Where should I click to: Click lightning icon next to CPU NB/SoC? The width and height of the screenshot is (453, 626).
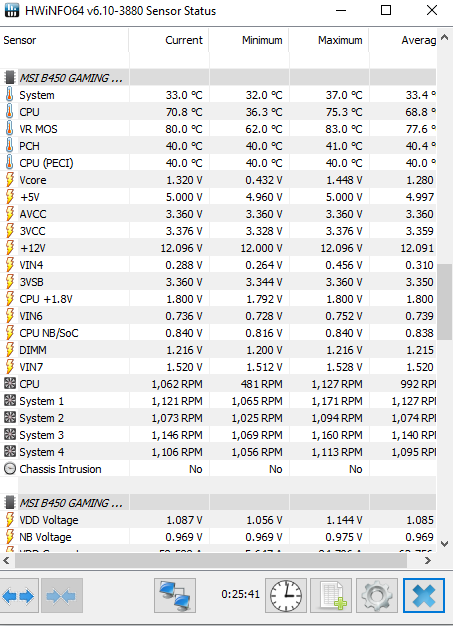pyautogui.click(x=10, y=333)
